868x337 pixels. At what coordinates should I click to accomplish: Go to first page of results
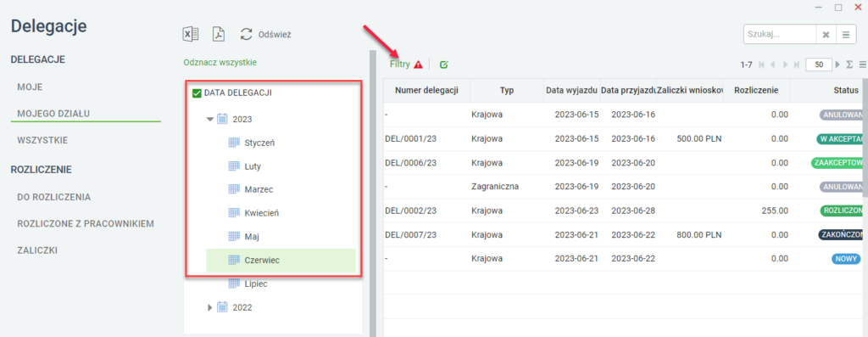coord(762,65)
